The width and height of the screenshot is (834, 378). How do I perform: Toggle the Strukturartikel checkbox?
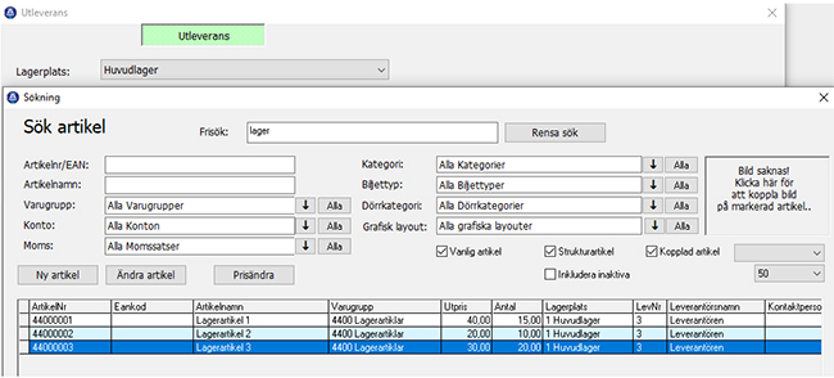click(x=550, y=251)
